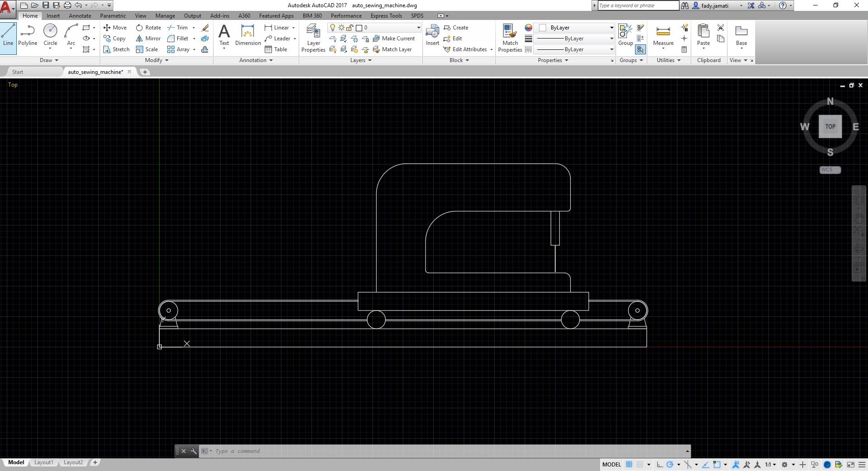Image resolution: width=868 pixels, height=471 pixels.
Task: Click the Make Current layer button
Action: 393,39
